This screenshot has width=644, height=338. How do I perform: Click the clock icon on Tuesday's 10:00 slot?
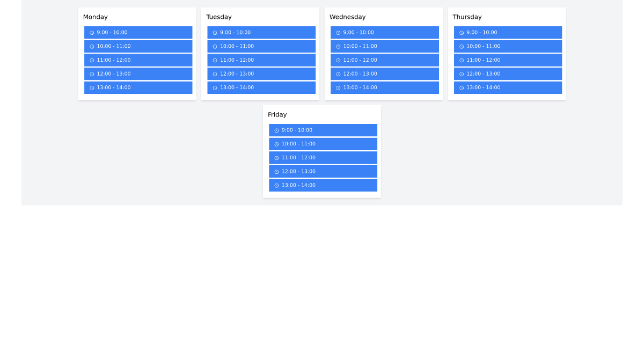(215, 46)
